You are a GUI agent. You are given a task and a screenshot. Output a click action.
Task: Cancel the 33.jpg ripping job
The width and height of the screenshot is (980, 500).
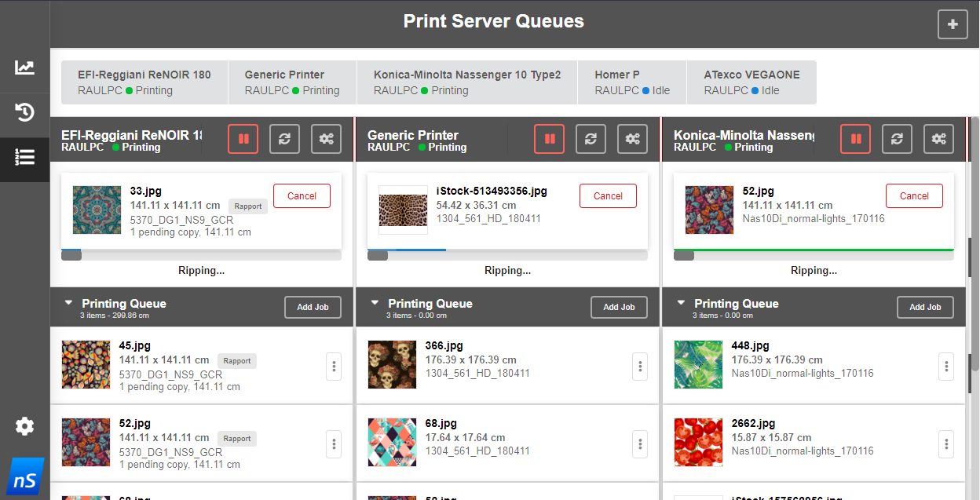point(302,196)
